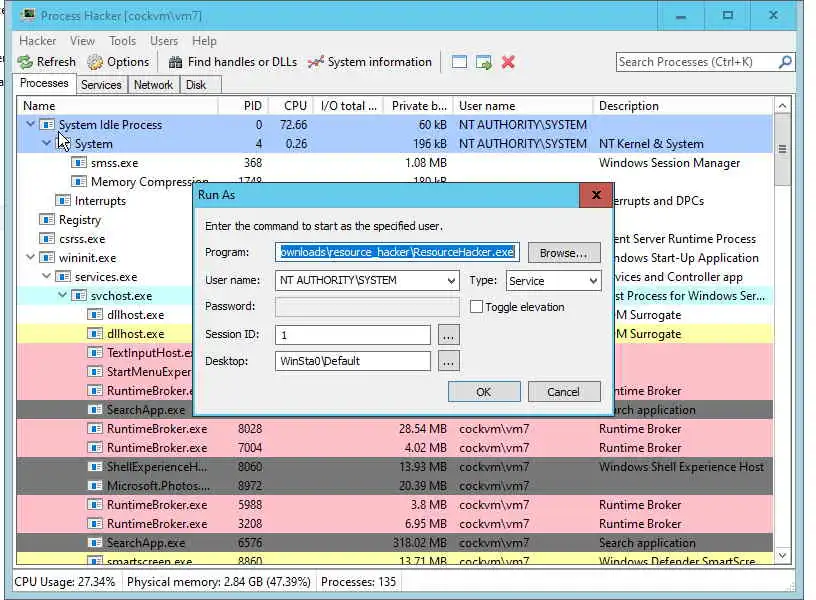Collapse the System process node

(46, 143)
